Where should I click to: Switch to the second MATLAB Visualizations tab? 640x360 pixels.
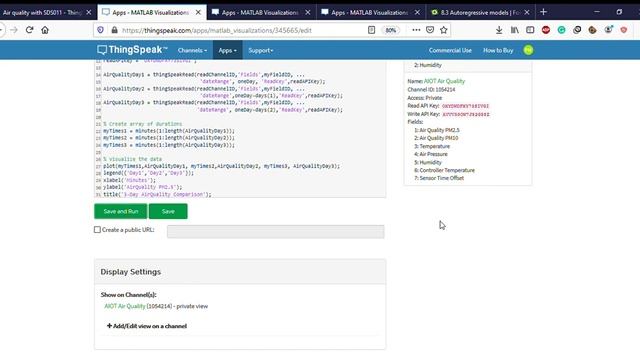coord(260,12)
